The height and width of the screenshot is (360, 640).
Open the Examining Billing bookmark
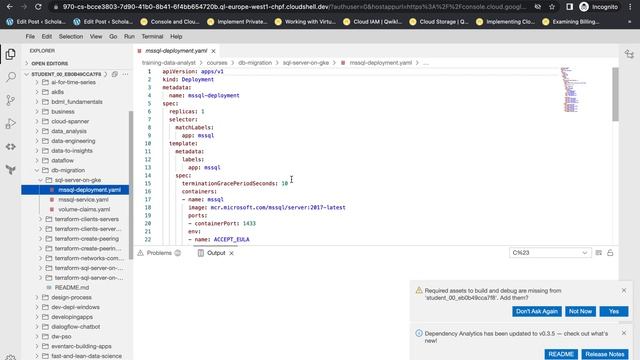[571, 22]
